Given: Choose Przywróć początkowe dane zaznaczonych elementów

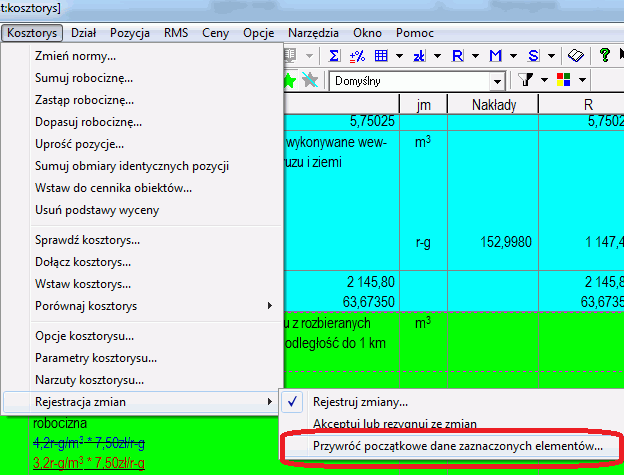Looking at the screenshot, I should 458,445.
